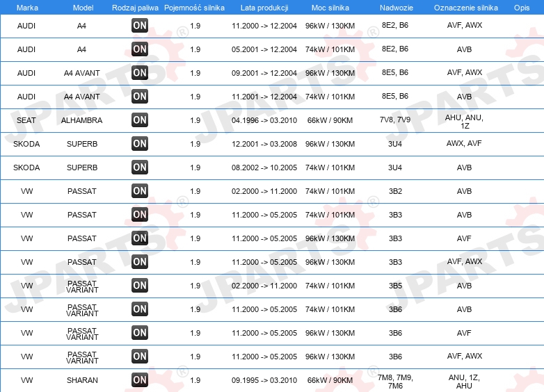
Task: Click 02.2000 -> 11.2000 in the PASSAT 3B2 row
Action: tap(264, 191)
